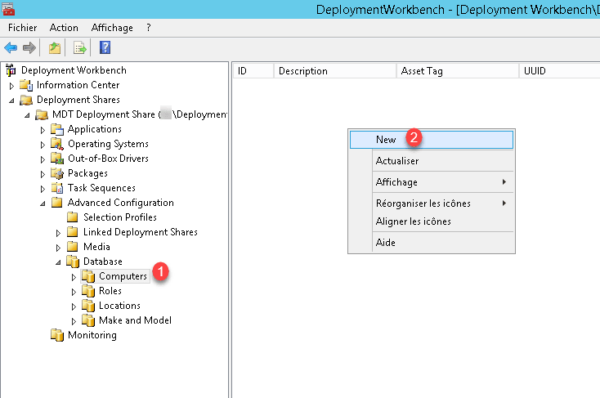Click the Task Sequences node icon
Image resolution: width=600 pixels, height=398 pixels.
(57, 188)
